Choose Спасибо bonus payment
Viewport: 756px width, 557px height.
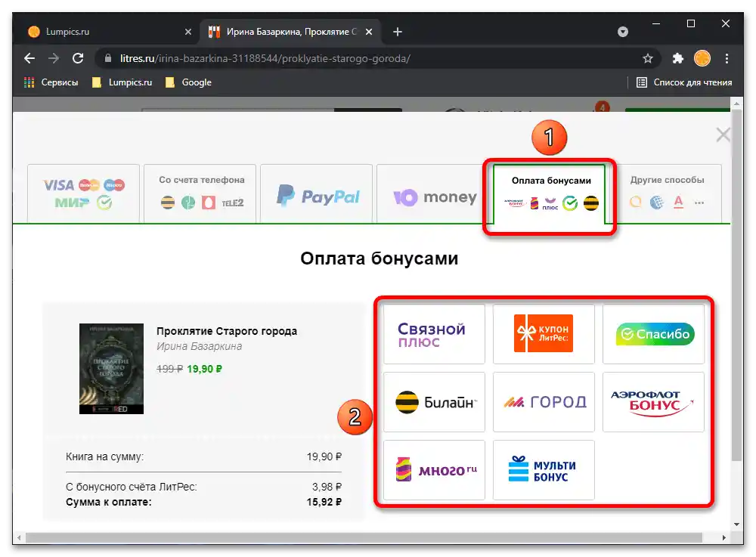[653, 334]
